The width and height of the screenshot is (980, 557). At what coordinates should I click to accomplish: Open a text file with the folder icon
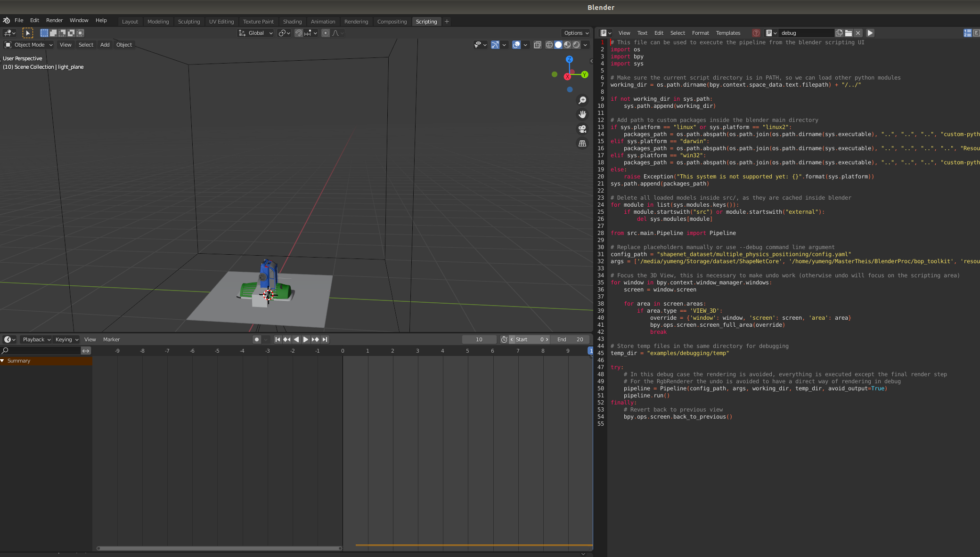[x=849, y=33]
